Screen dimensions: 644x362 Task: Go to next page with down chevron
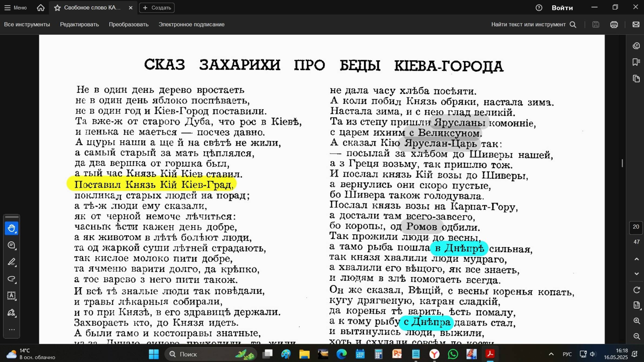click(636, 274)
